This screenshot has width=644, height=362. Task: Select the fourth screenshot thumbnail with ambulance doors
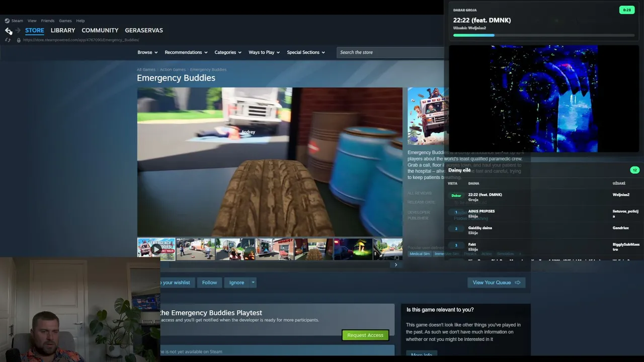click(274, 249)
